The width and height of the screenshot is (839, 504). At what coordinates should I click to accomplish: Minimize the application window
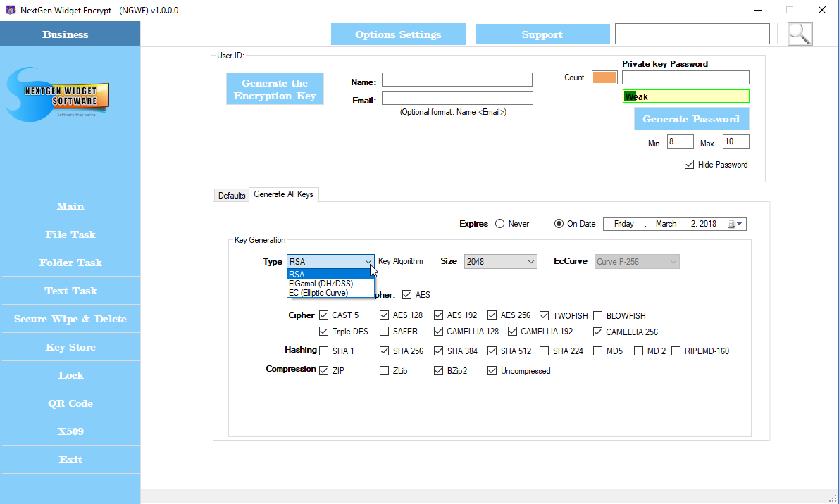[758, 10]
